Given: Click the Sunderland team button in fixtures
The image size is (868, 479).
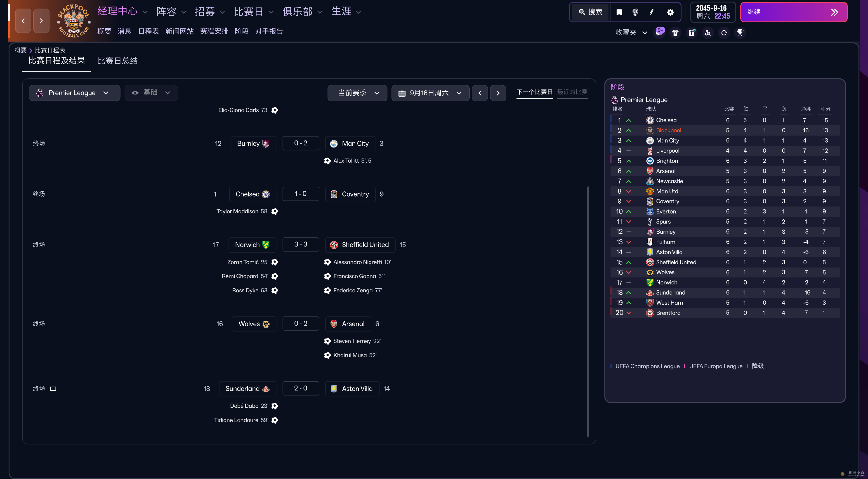Looking at the screenshot, I should (247, 389).
